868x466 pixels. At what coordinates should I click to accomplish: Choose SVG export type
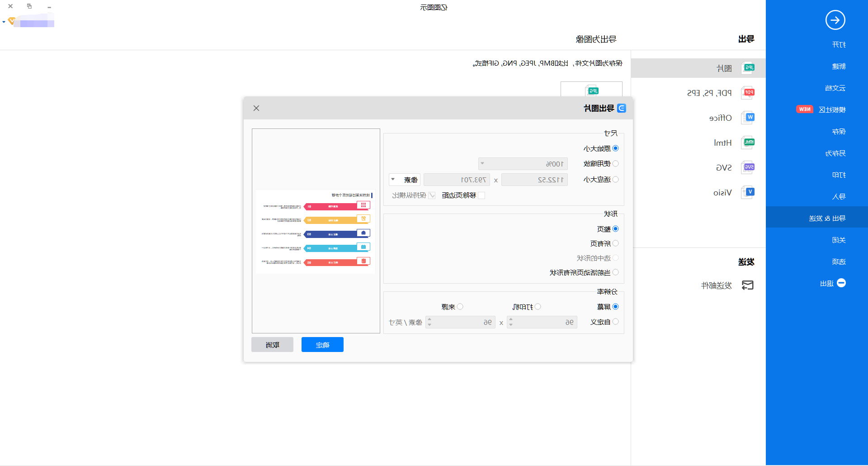(x=724, y=167)
